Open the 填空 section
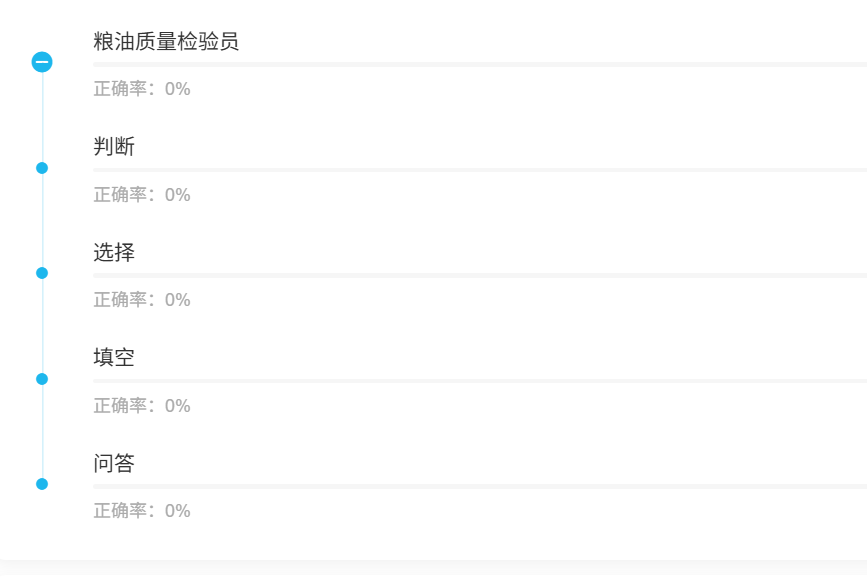 click(x=114, y=358)
